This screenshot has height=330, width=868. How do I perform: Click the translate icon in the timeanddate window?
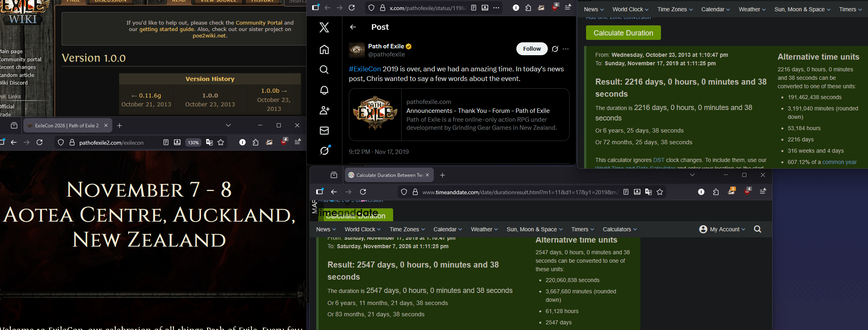pyautogui.click(x=648, y=192)
